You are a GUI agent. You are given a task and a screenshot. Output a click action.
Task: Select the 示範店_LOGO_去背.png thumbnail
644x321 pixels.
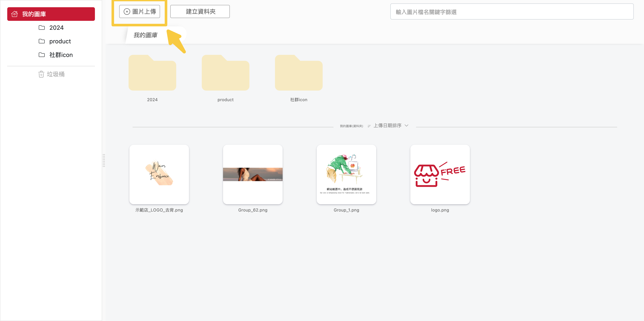point(159,174)
